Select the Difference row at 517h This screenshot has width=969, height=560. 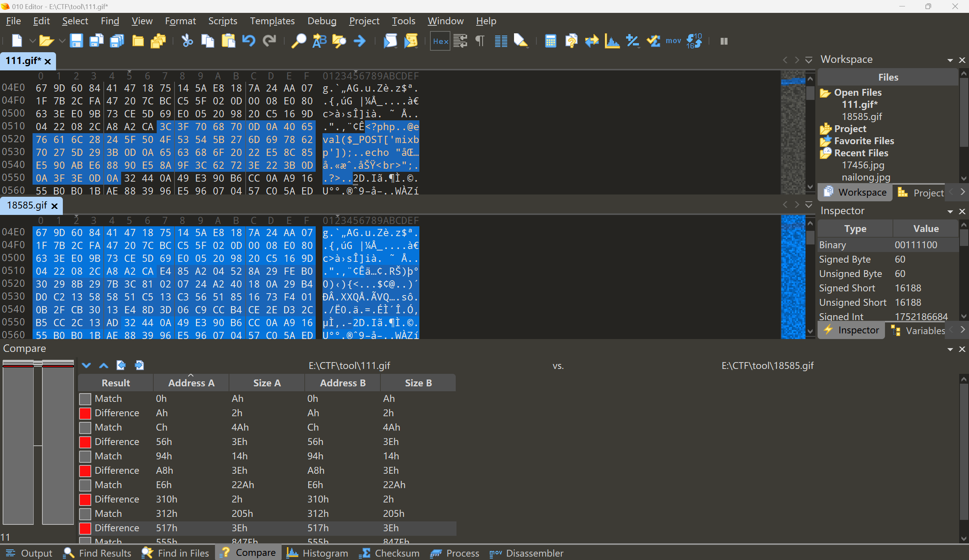(x=117, y=528)
